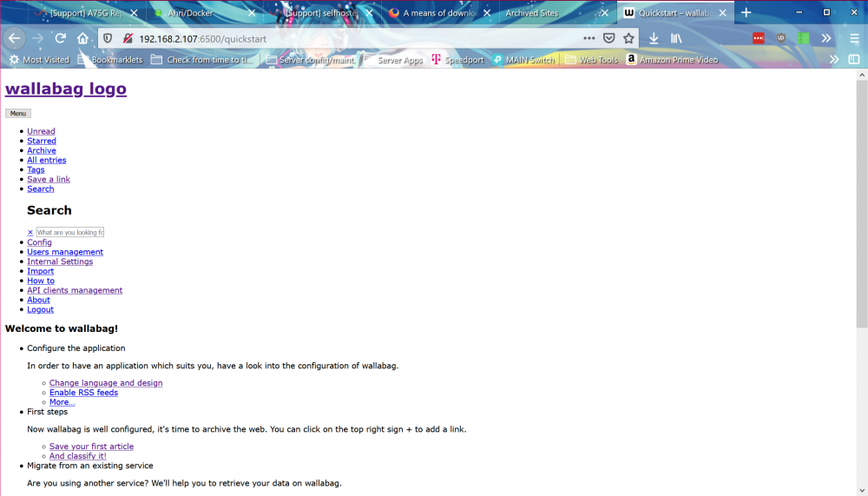
Task: Open the MAIN Switch bookmark
Action: click(523, 59)
